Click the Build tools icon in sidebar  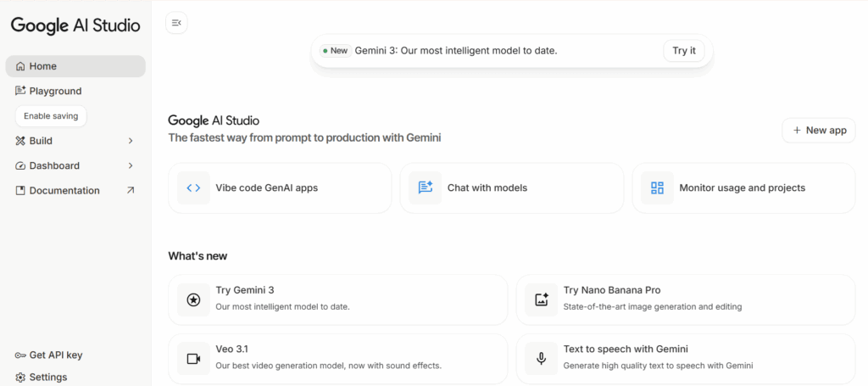pyautogui.click(x=20, y=141)
